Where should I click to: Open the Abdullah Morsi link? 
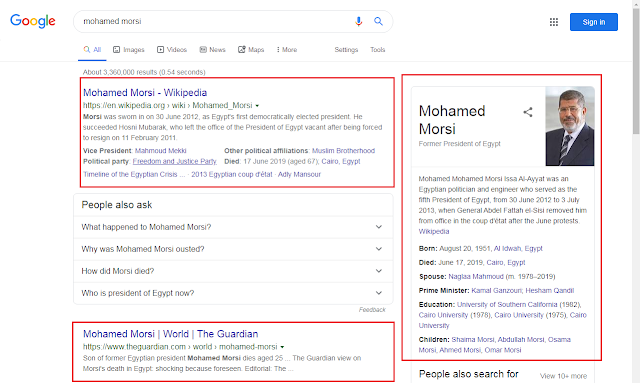(521, 340)
